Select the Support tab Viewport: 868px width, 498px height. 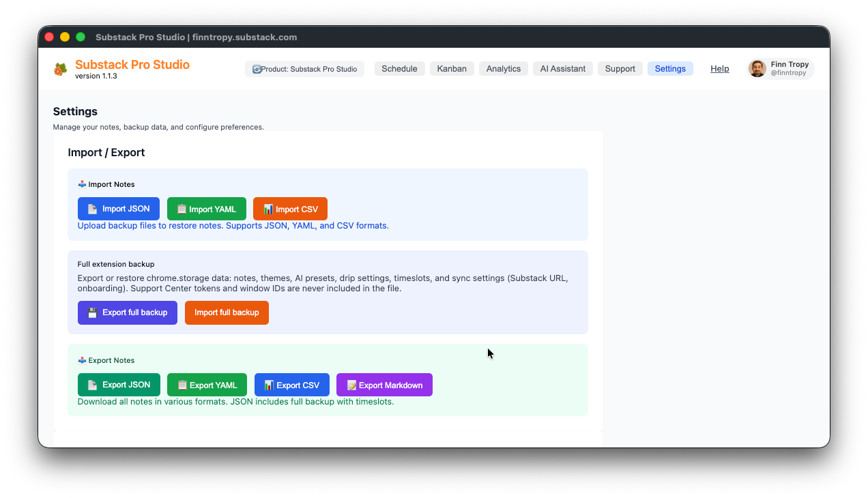(x=620, y=69)
